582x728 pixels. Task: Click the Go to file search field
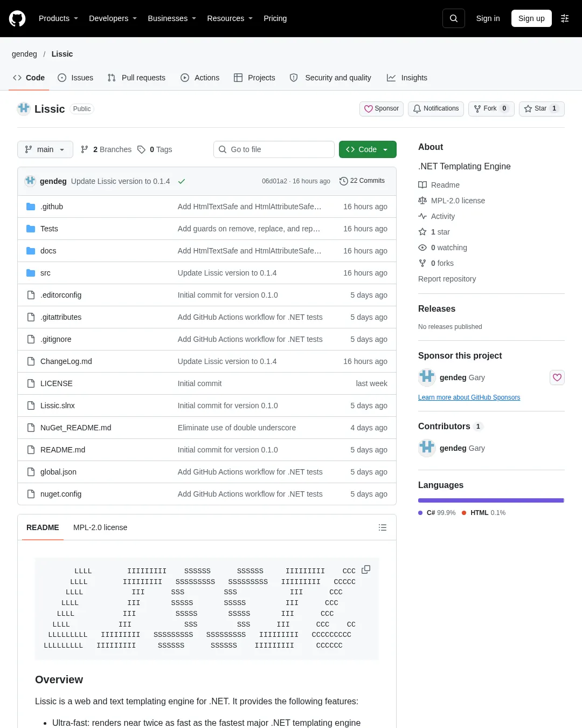point(274,149)
